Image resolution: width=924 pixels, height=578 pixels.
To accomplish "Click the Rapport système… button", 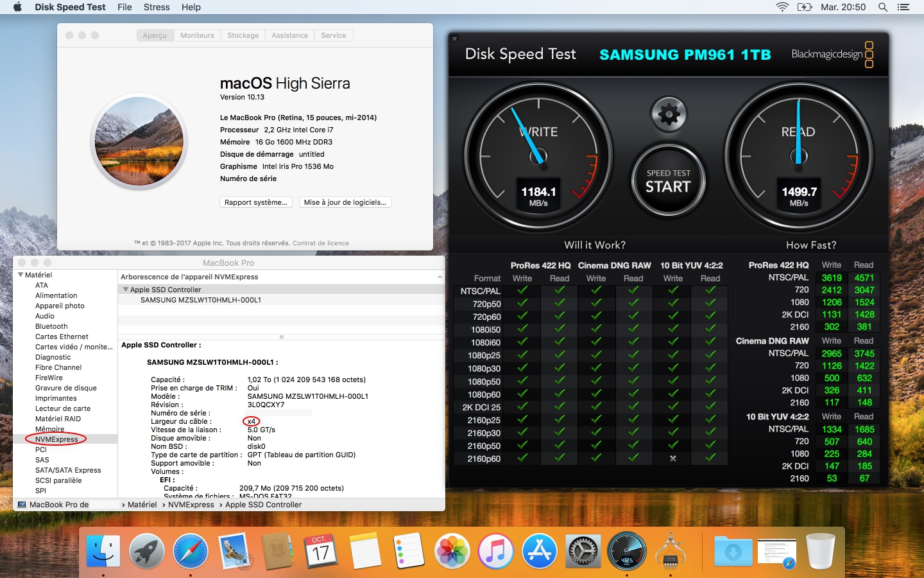I will tap(256, 202).
